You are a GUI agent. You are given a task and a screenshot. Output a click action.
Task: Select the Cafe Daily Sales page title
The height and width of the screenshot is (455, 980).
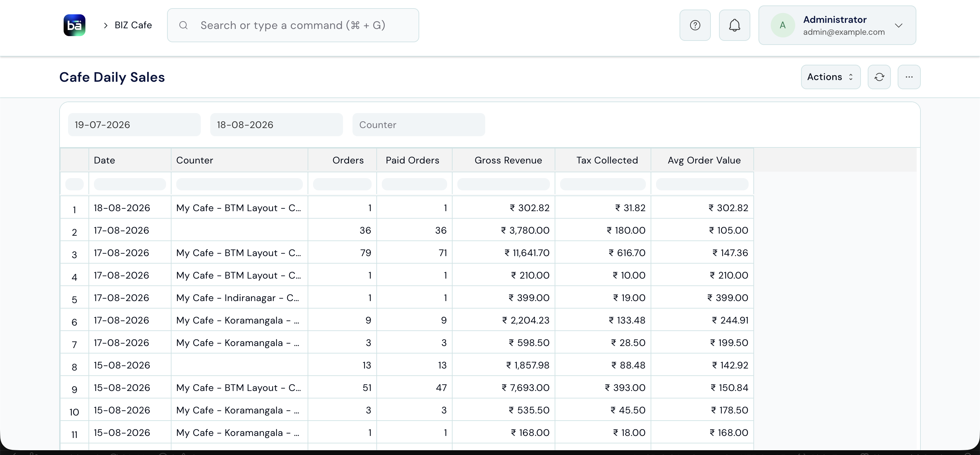point(112,77)
